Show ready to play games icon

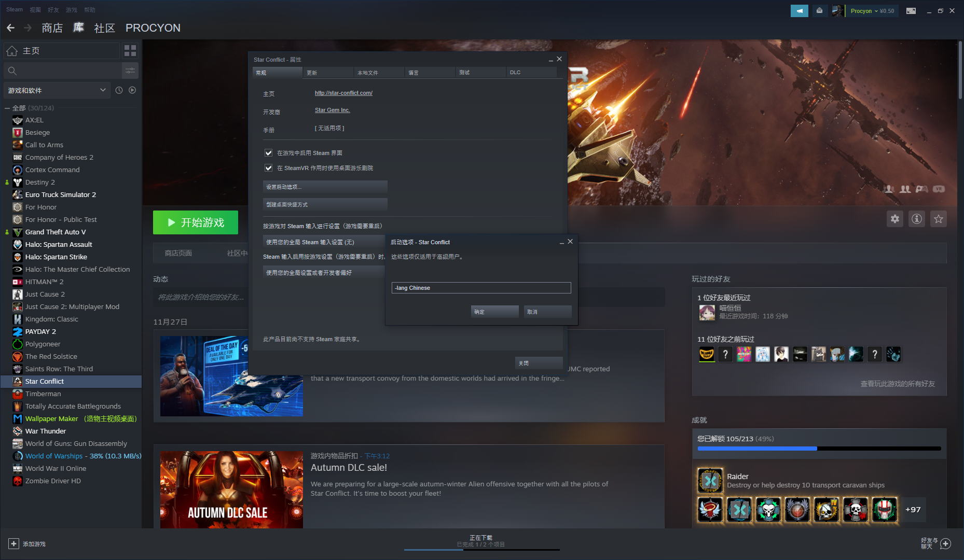coord(132,90)
